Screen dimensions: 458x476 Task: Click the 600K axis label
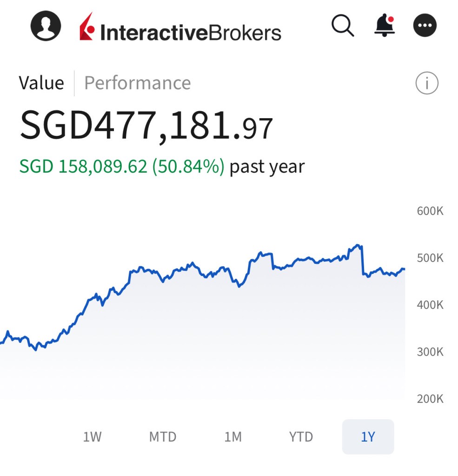pos(430,211)
